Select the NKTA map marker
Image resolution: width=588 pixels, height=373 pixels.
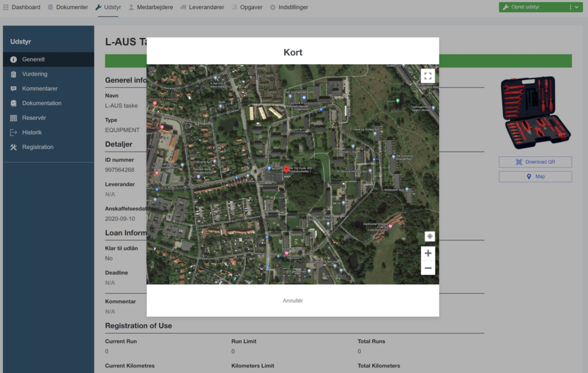click(x=343, y=203)
